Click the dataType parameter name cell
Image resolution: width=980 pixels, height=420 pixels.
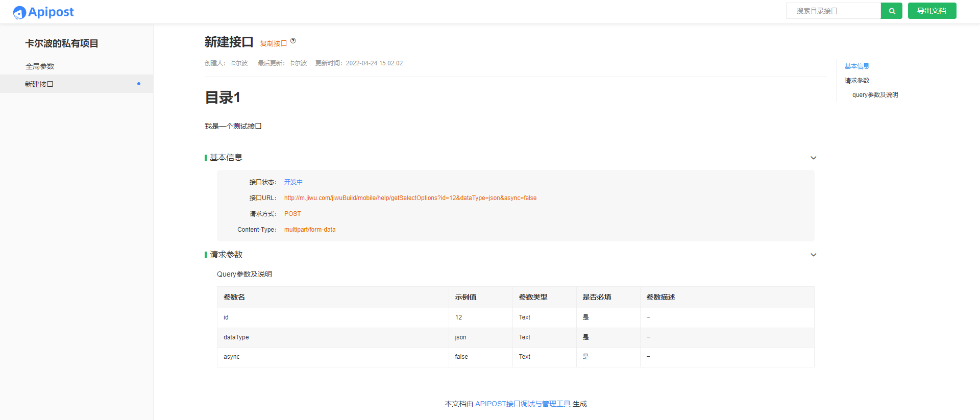point(333,337)
